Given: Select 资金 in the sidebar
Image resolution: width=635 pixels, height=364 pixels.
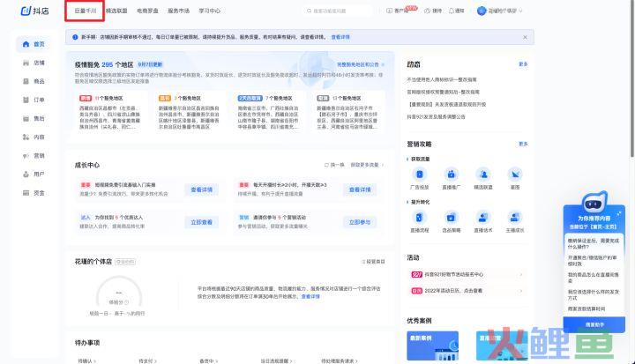Looking at the screenshot, I should click(x=34, y=193).
